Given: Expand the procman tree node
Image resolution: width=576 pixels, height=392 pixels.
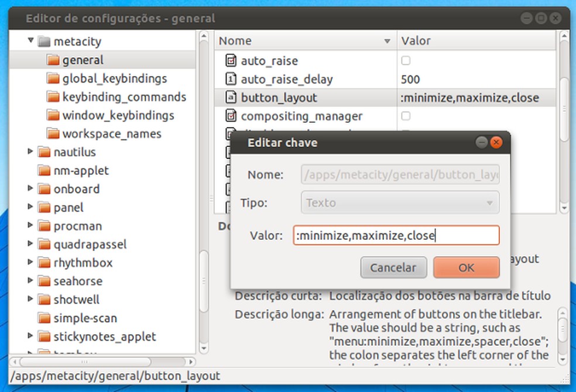Looking at the screenshot, I should point(30,225).
